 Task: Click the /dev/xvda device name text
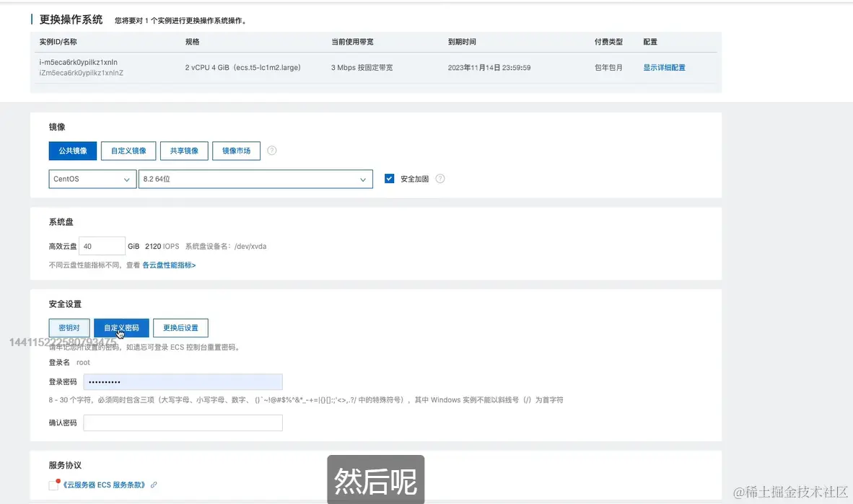pyautogui.click(x=250, y=247)
